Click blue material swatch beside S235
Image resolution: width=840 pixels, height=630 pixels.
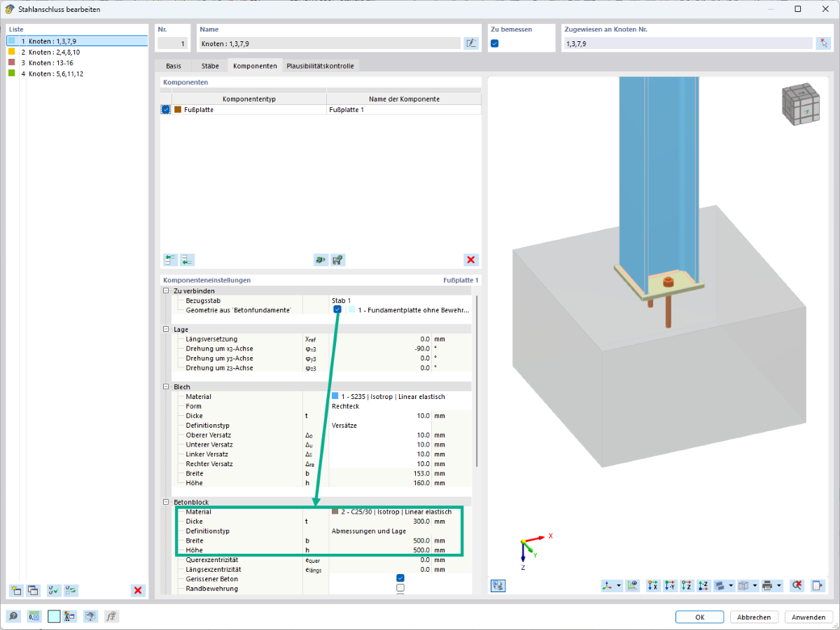pos(335,396)
